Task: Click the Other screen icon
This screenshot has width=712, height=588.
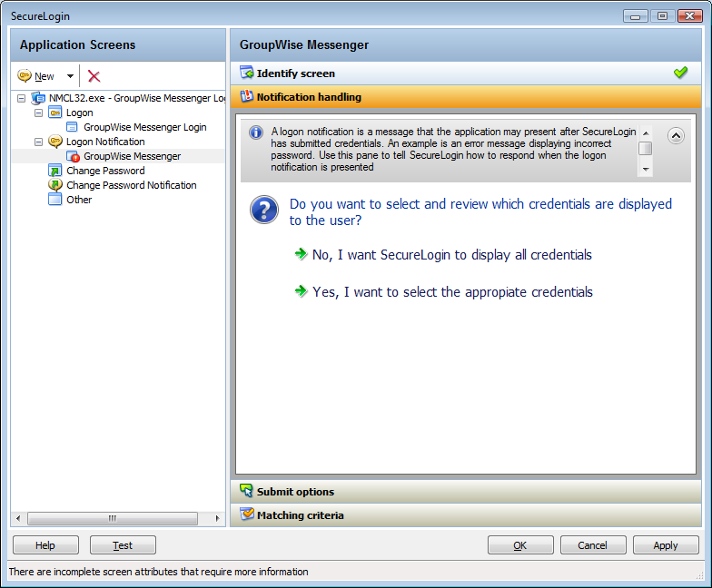Action: [54, 200]
